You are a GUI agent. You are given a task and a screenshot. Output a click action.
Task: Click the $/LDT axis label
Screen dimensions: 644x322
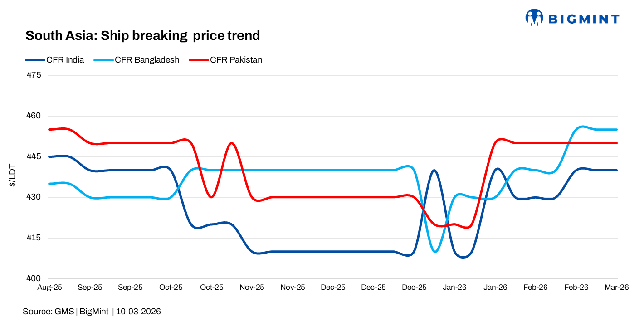(13, 176)
